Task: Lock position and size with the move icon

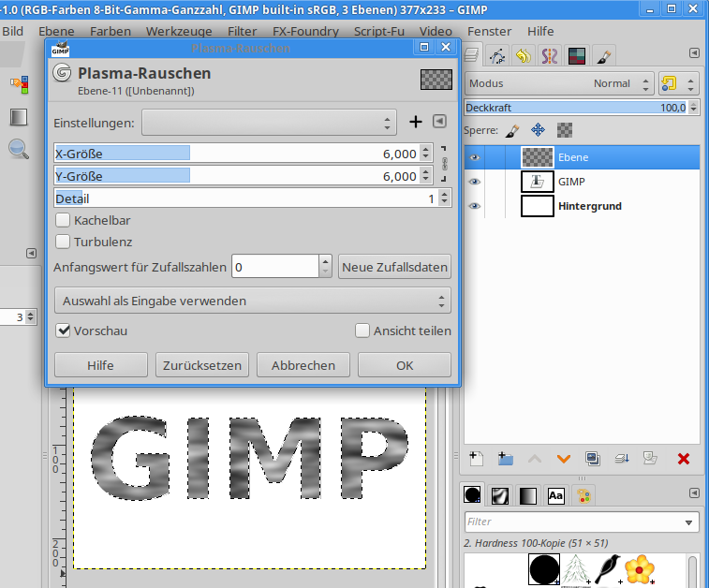Action: [x=539, y=131]
